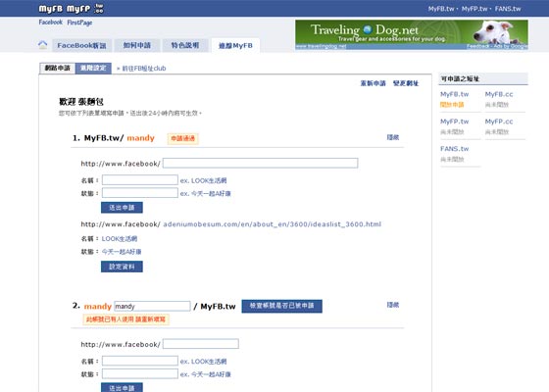This screenshot has width=549, height=392.
Task: Switch to the 進階設定 sub-tab
Action: click(x=93, y=68)
